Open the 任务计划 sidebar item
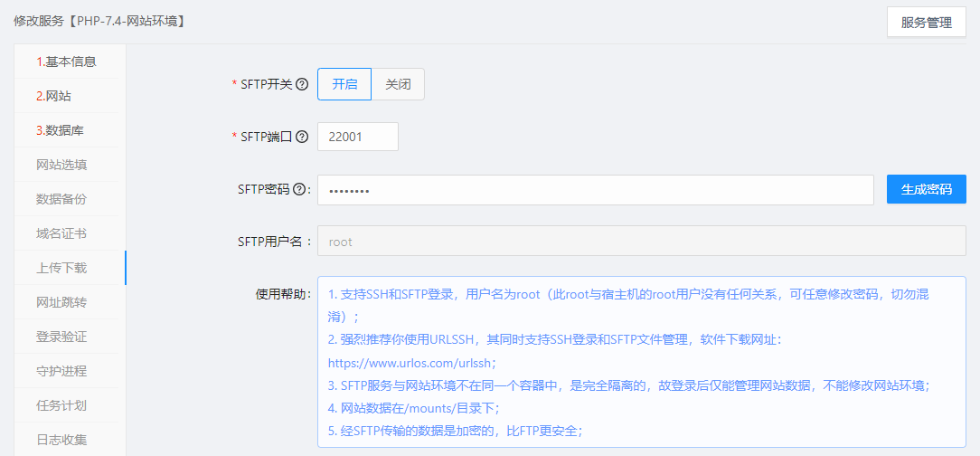 [x=61, y=405]
